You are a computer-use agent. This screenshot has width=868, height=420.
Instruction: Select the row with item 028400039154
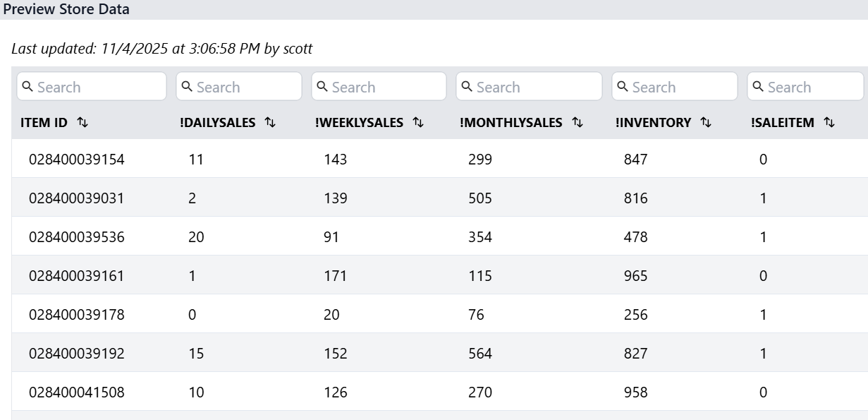click(76, 160)
